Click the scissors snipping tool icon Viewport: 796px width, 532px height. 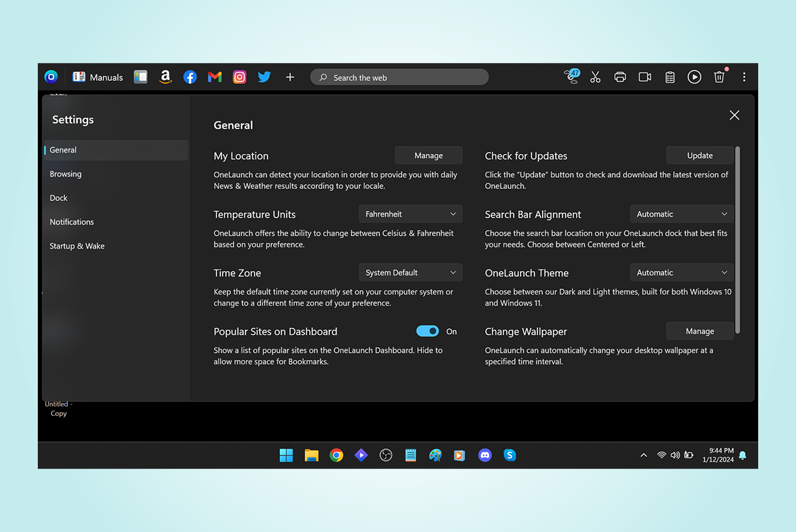[x=595, y=77]
